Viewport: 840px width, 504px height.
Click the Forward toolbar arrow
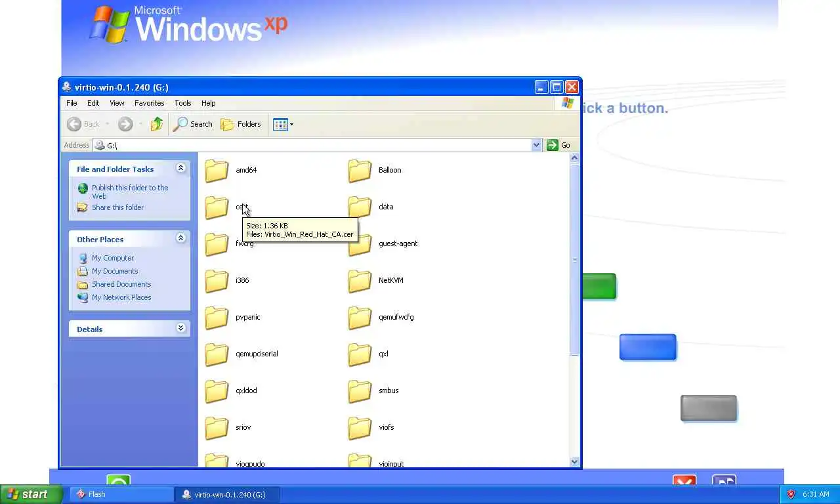coord(125,124)
